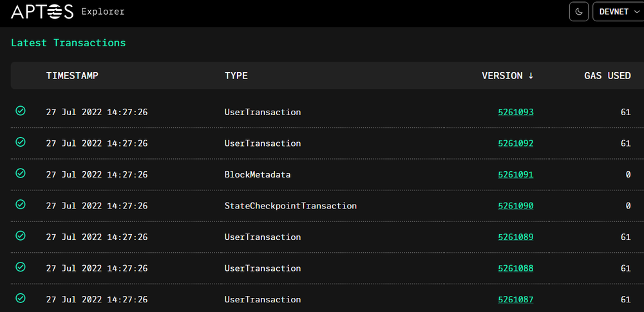Screen dimensions: 644x312
Task: Click the success checkmark for version 5261093
Action: [x=21, y=111]
